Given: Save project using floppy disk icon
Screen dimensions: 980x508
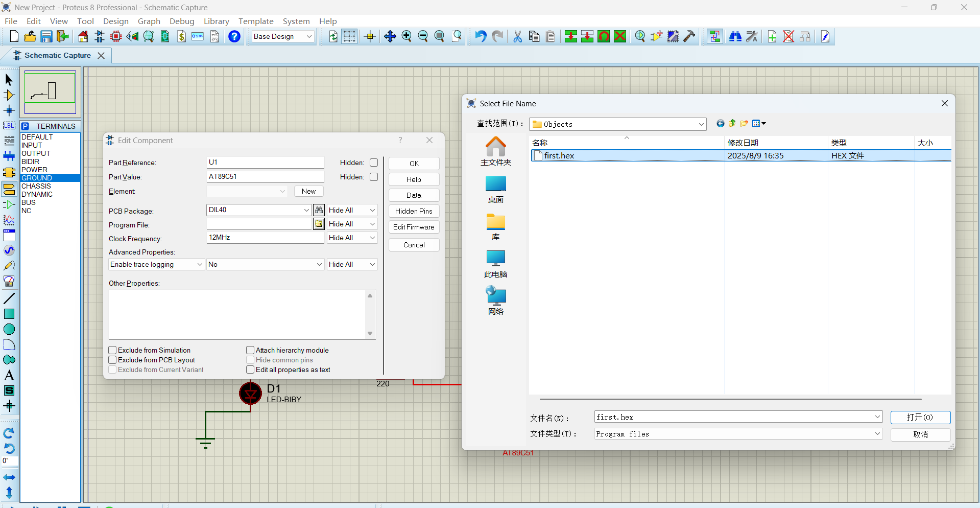Looking at the screenshot, I should [46, 36].
